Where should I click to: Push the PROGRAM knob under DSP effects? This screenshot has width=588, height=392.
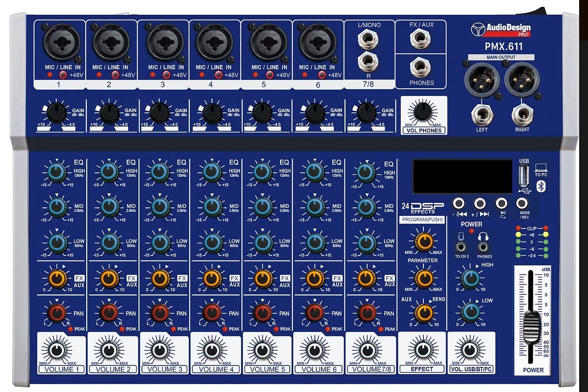coord(424,241)
